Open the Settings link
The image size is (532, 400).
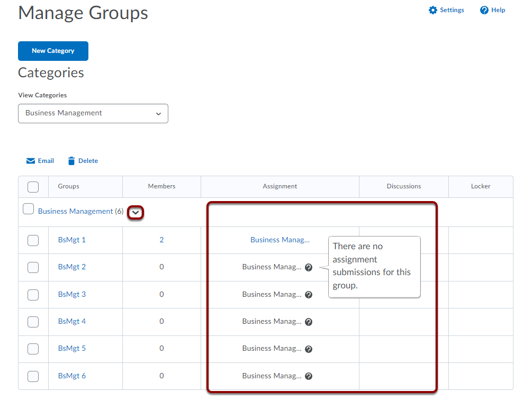[452, 10]
